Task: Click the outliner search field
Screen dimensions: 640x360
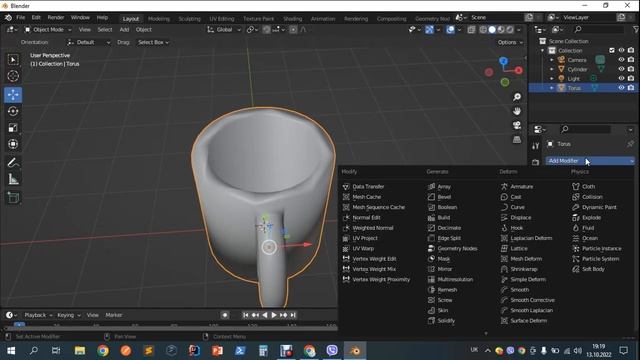Action: point(598,29)
